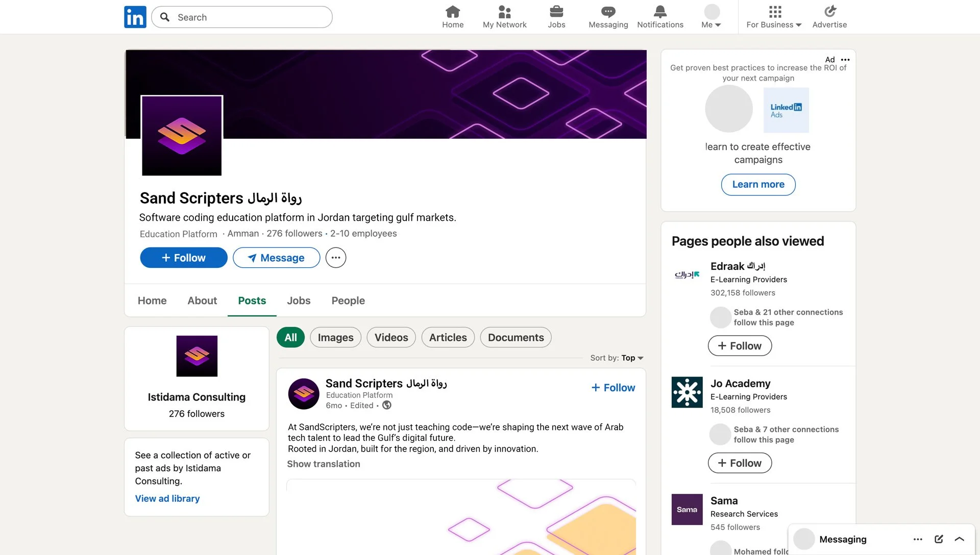The height and width of the screenshot is (555, 980).
Task: Select the Images filter chip
Action: tap(335, 338)
